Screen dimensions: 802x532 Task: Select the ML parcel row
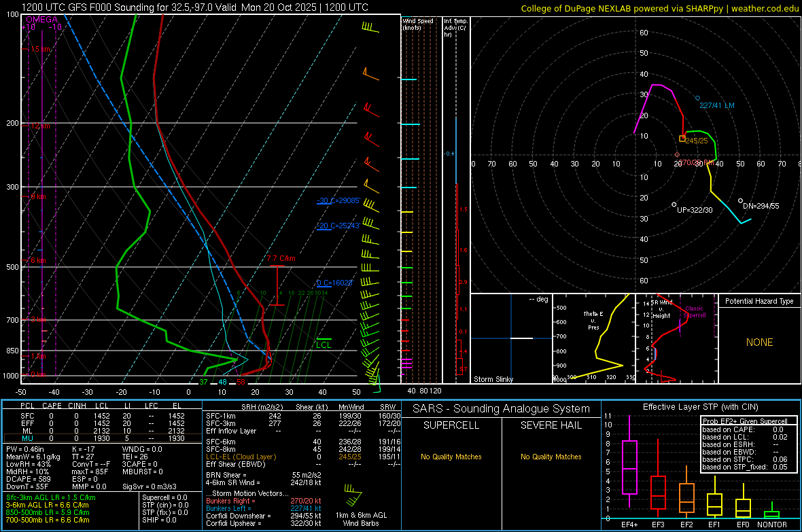[x=103, y=431]
